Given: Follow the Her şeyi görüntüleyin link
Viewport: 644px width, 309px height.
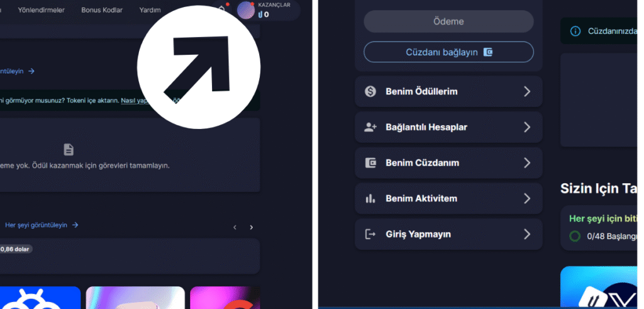Looking at the screenshot, I should pos(41,225).
